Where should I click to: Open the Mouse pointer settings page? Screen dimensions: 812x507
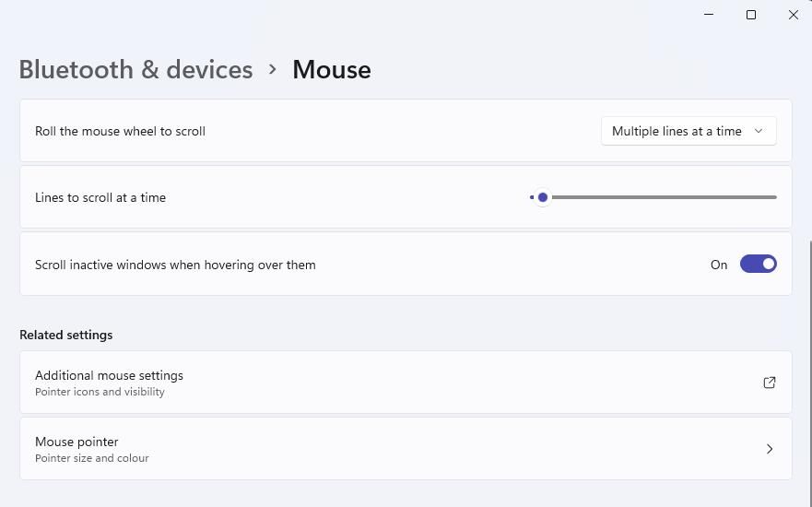tap(406, 449)
